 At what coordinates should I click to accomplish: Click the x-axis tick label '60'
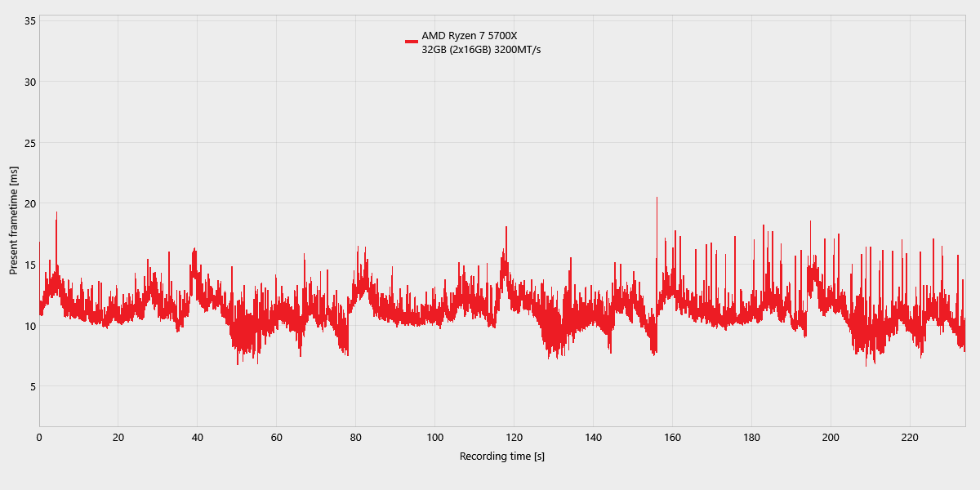click(x=277, y=438)
